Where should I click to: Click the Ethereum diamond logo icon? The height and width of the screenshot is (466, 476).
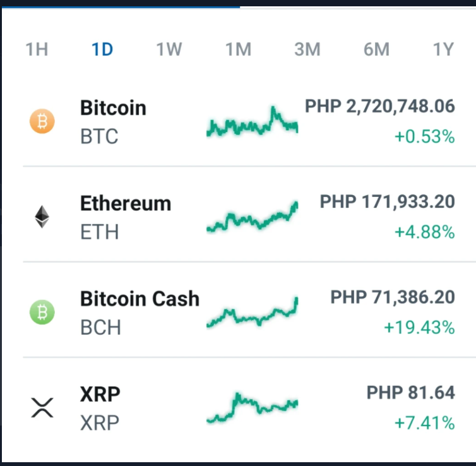(x=42, y=217)
